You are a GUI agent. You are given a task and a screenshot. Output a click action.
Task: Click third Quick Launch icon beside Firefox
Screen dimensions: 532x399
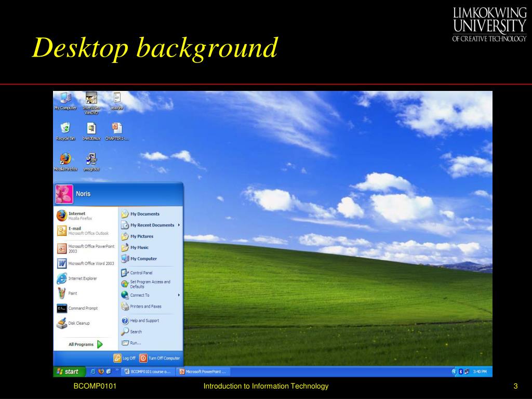109,371
